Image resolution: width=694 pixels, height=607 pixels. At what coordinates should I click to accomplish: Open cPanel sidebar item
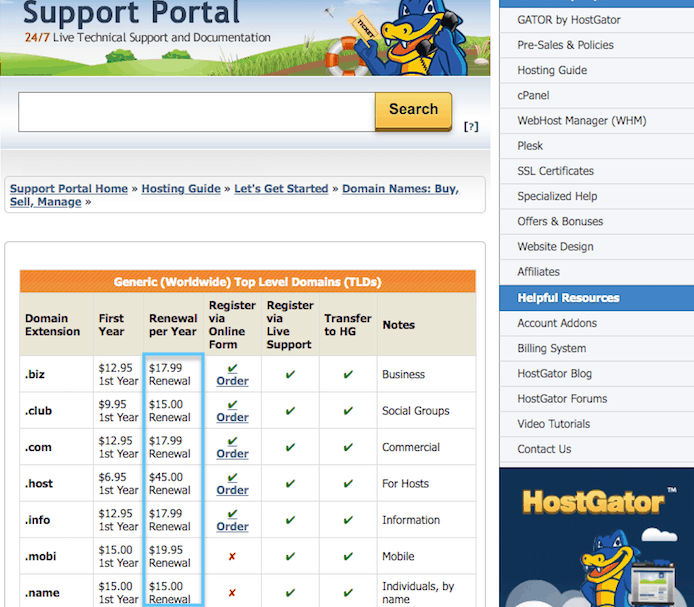[597, 96]
